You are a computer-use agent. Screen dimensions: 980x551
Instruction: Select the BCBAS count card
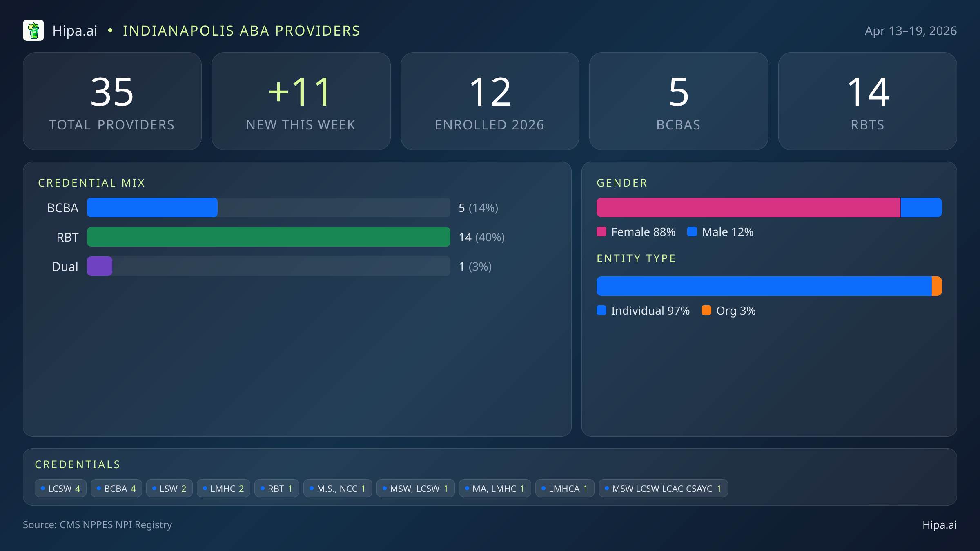(x=679, y=101)
